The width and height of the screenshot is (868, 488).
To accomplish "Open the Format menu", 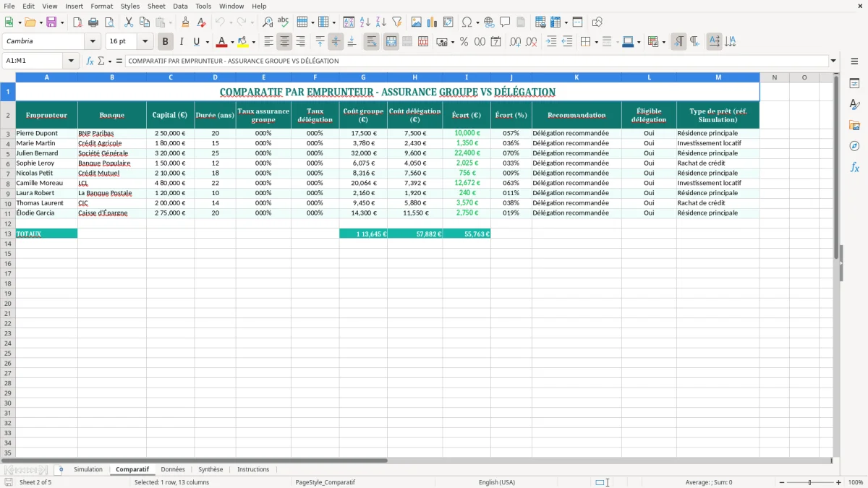I will click(101, 6).
